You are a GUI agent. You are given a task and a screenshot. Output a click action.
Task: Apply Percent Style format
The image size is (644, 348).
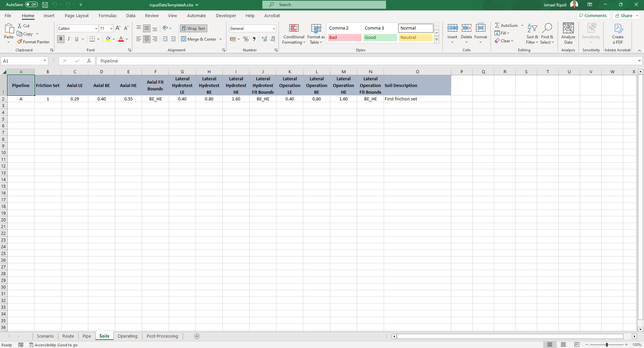(246, 39)
